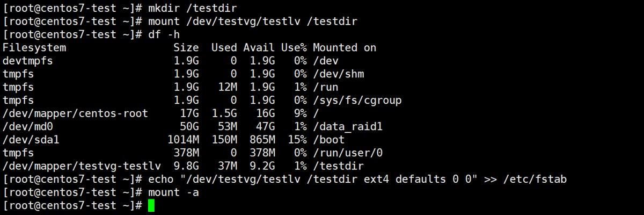Click the "devtmpfs" filesystem entry
Image resolution: width=644 pixels, height=215 pixels.
point(28,61)
